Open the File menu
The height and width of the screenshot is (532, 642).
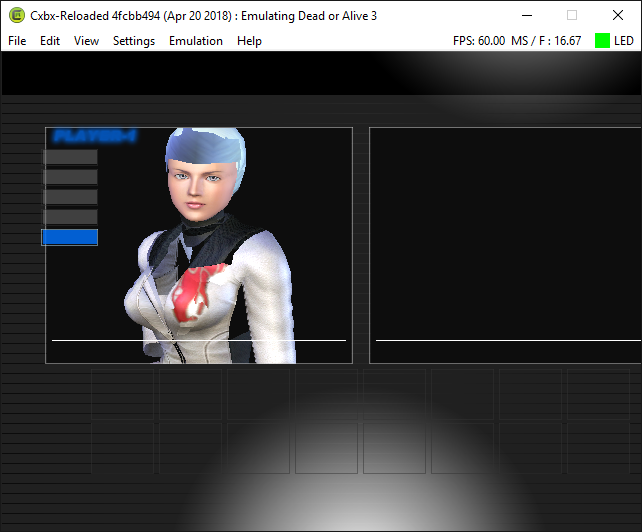pos(17,41)
